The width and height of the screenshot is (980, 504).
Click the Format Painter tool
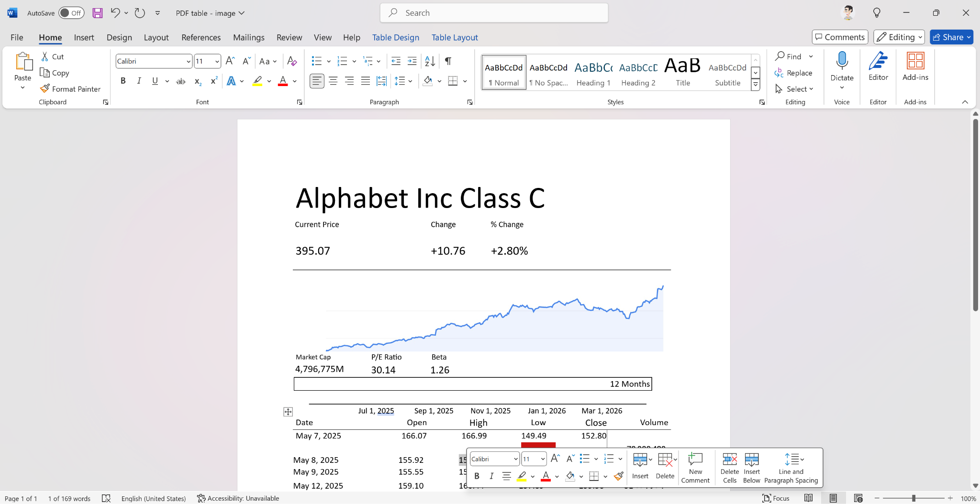pyautogui.click(x=71, y=89)
